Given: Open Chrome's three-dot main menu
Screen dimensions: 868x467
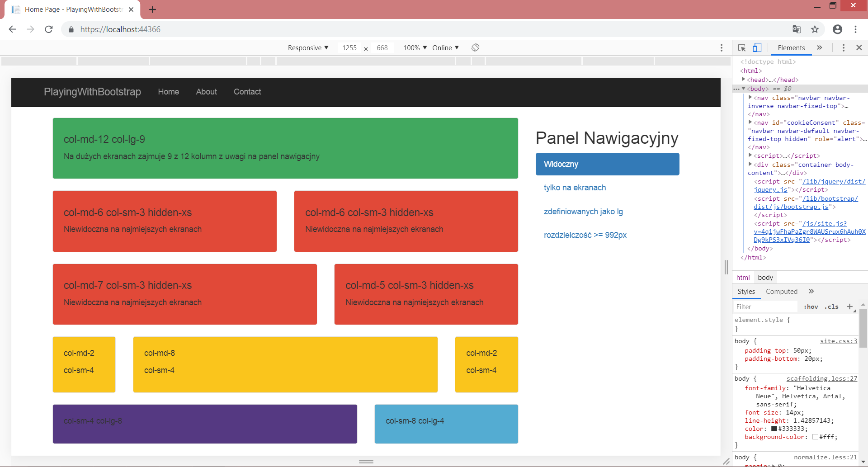Looking at the screenshot, I should [x=855, y=29].
